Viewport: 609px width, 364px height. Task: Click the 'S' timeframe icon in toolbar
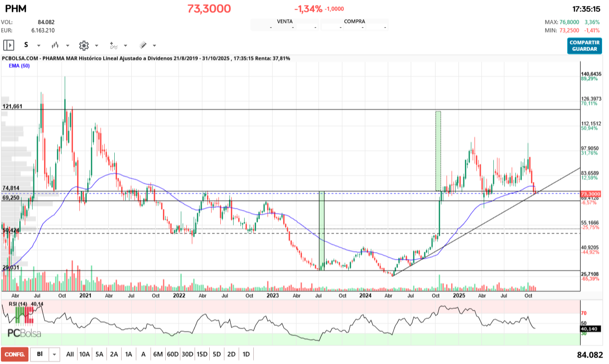point(26,45)
